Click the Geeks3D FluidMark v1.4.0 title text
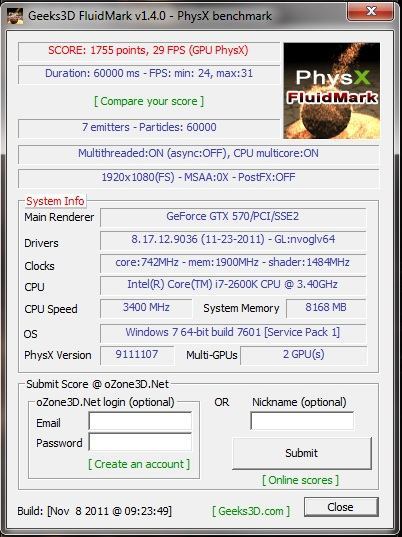 pyautogui.click(x=150, y=16)
